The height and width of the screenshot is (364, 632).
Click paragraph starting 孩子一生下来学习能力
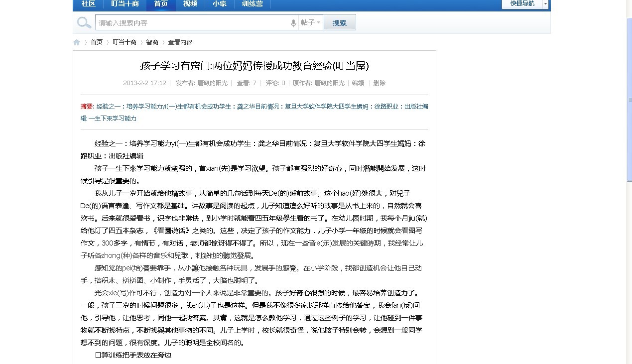tap(254, 175)
